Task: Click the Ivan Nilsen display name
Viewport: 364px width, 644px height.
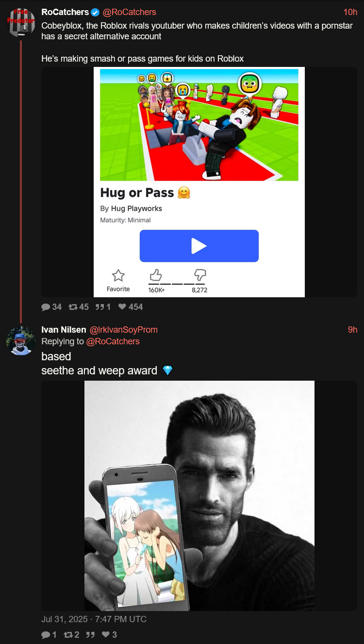Action: point(64,330)
